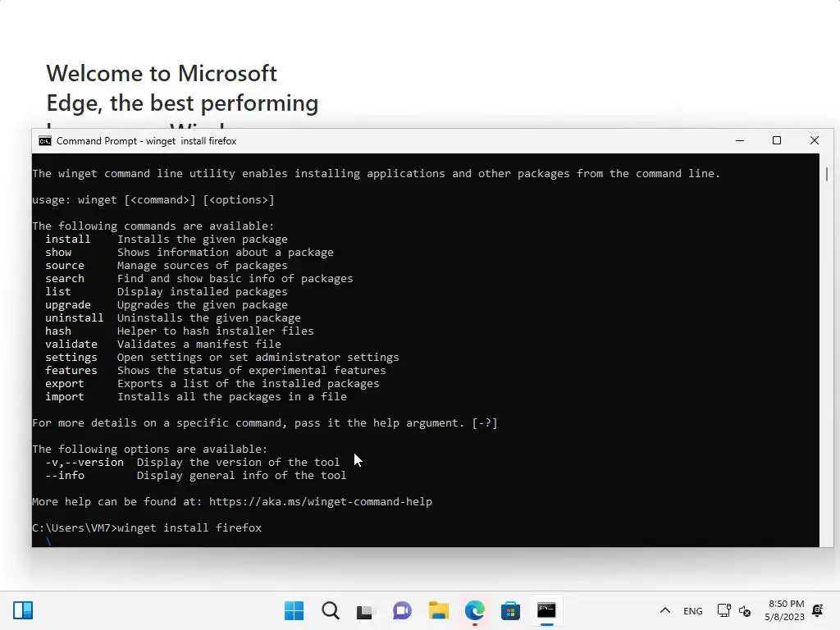Click the 'uninstall' command row
The width and height of the screenshot is (840, 630).
[x=173, y=318]
